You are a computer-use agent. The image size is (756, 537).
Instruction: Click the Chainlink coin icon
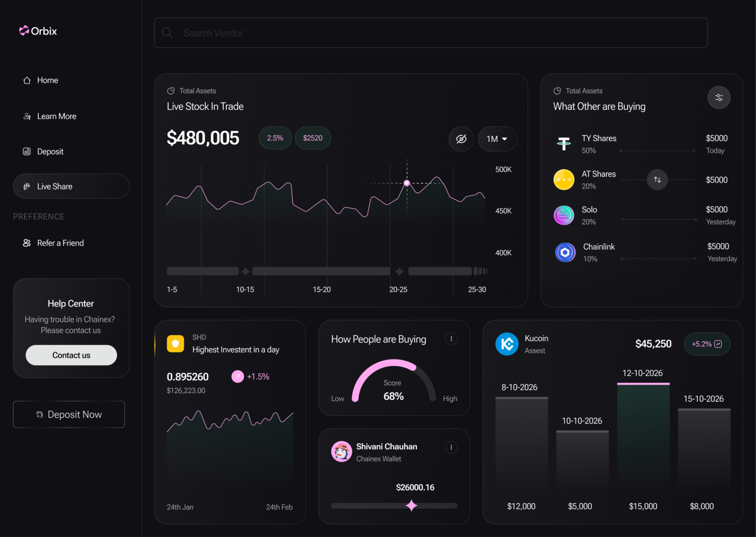point(565,252)
